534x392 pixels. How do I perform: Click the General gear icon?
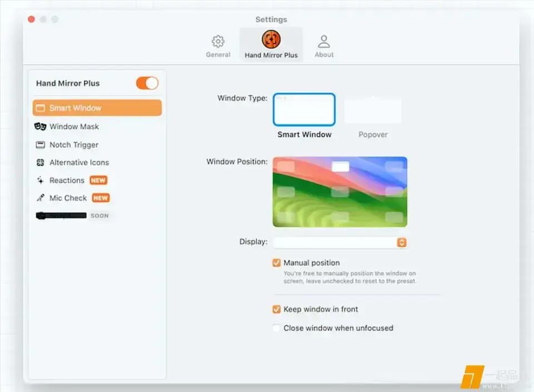(218, 42)
